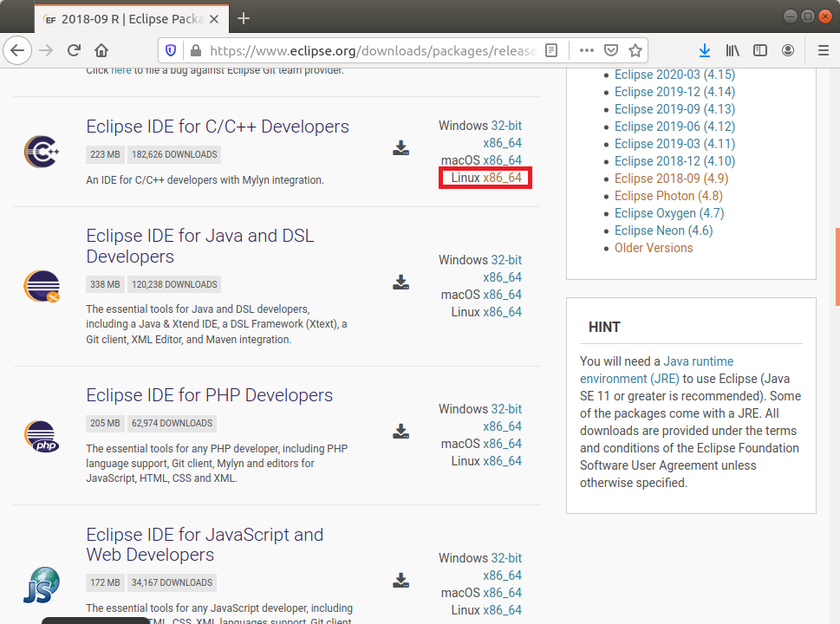Download Java and DSL Linux x86_64 build

[x=502, y=312]
